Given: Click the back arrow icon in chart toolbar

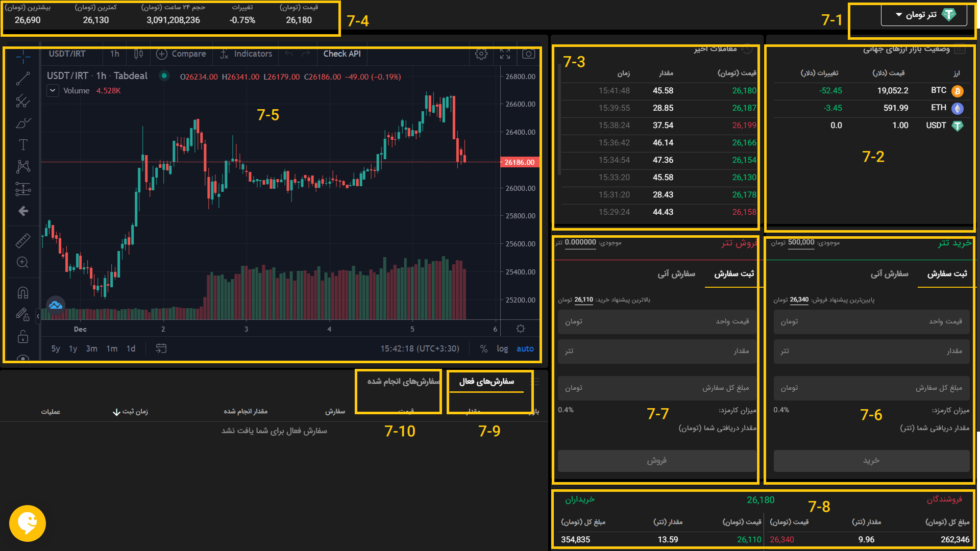Looking at the screenshot, I should (x=23, y=211).
